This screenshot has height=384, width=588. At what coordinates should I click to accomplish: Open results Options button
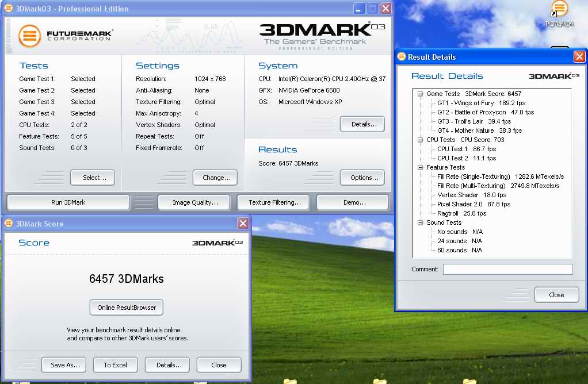coord(362,178)
